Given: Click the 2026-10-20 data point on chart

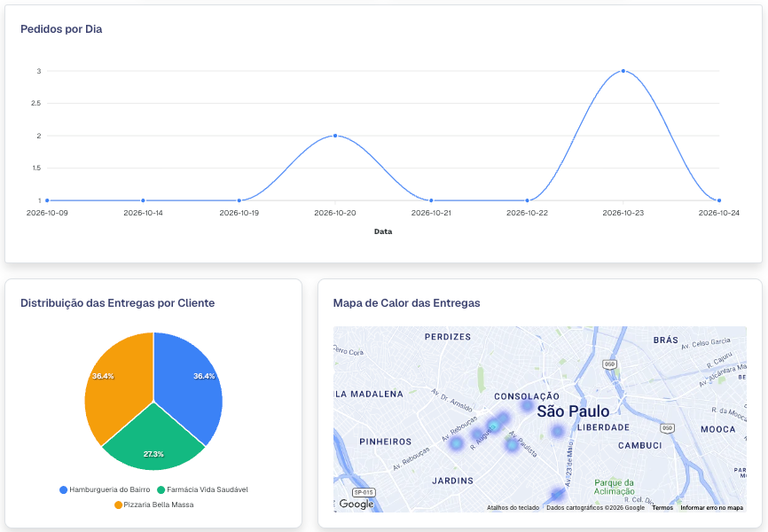Looking at the screenshot, I should coord(335,136).
